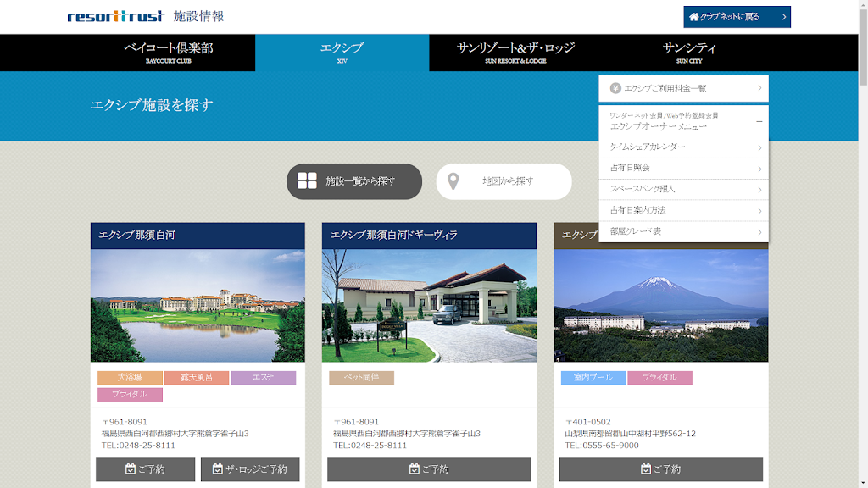Screen dimensions: 868x488
Task: Click the home icon in クラブネットに戻る
Action: click(x=693, y=17)
